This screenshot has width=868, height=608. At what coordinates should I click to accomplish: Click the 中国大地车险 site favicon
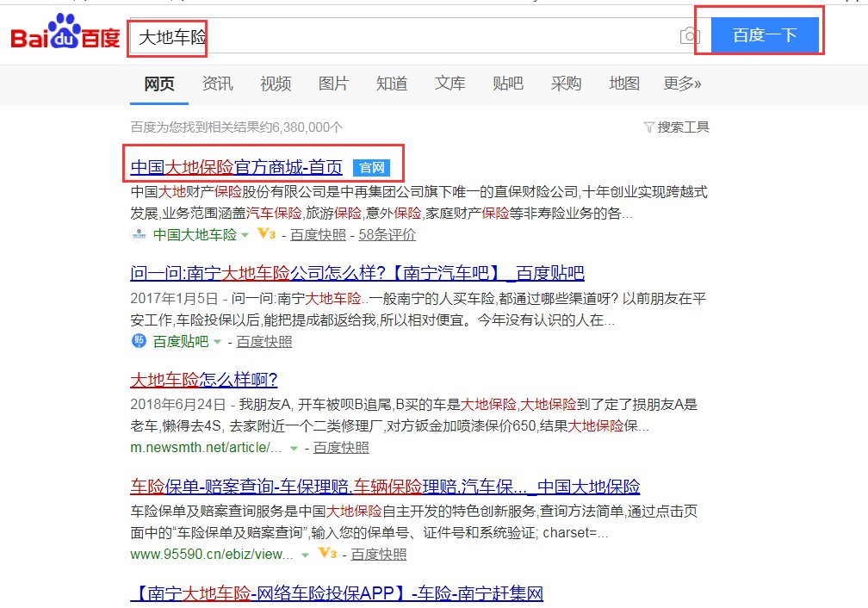[x=139, y=234]
